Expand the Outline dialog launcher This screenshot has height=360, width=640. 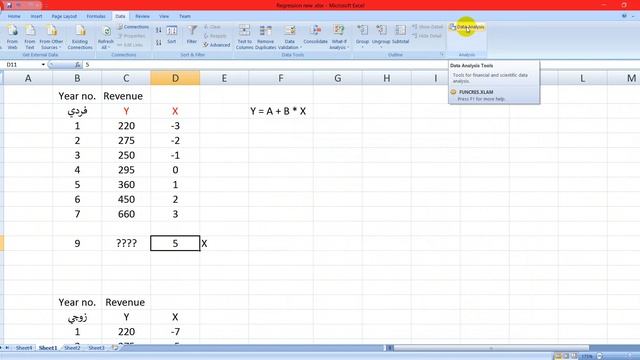pyautogui.click(x=442, y=54)
